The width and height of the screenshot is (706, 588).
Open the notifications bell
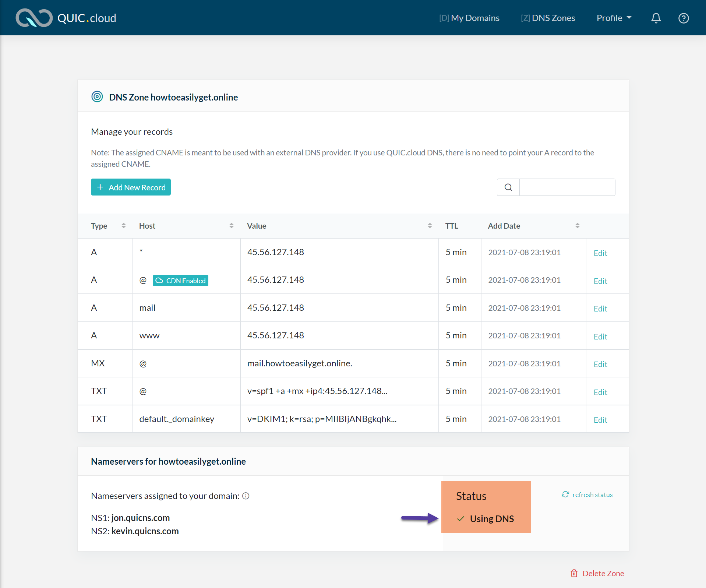[x=656, y=18]
